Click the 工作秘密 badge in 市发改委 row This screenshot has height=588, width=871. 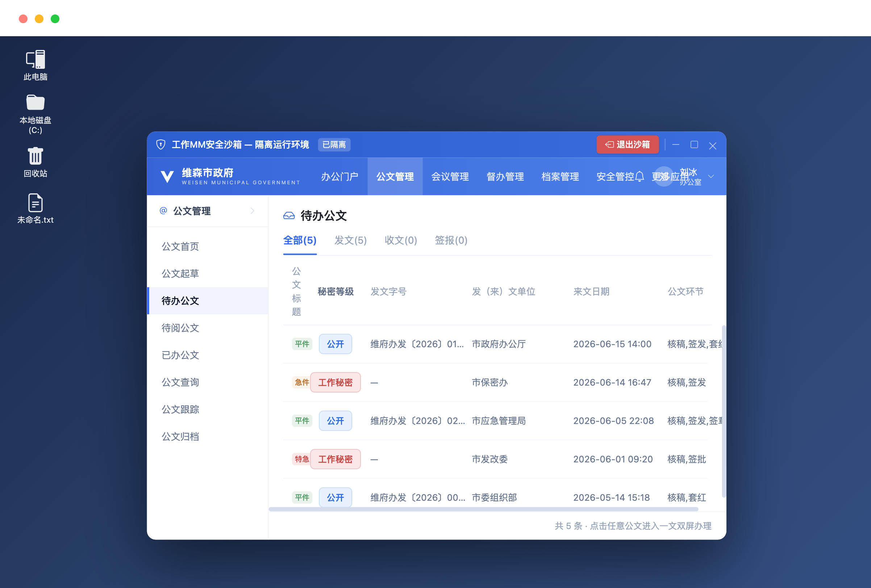pos(336,459)
